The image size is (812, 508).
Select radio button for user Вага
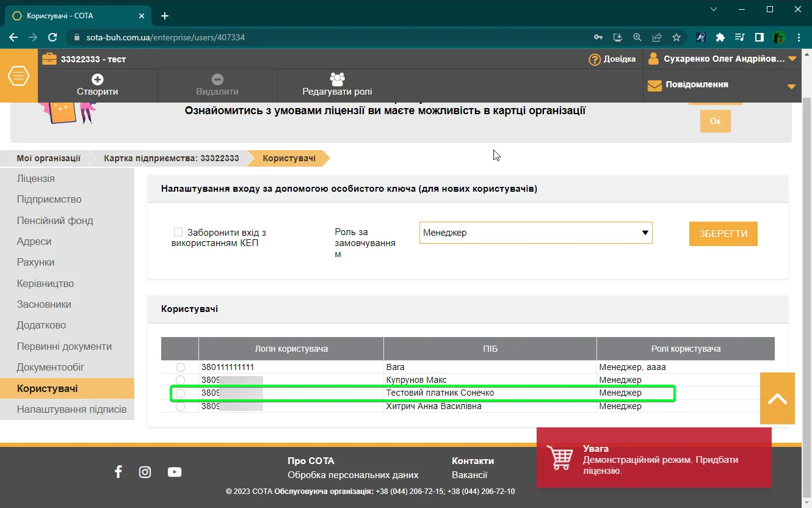pyautogui.click(x=180, y=368)
